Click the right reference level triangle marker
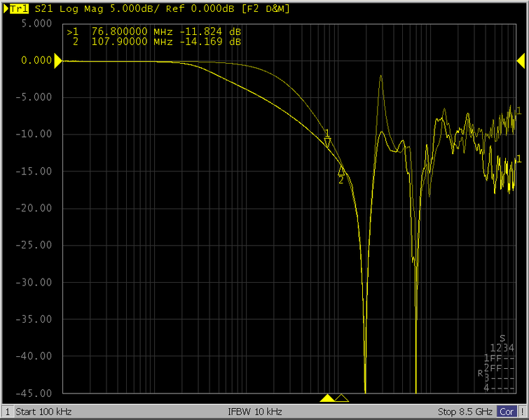 521,61
